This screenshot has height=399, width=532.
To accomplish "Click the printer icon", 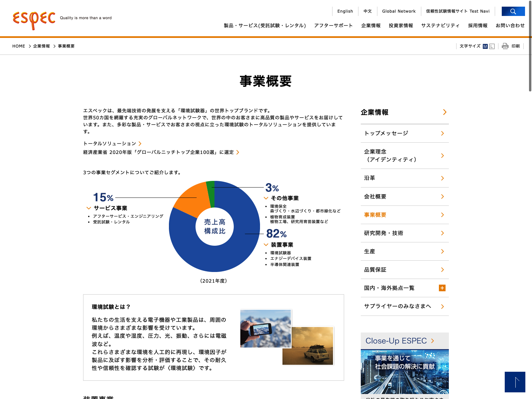I will [x=505, y=46].
